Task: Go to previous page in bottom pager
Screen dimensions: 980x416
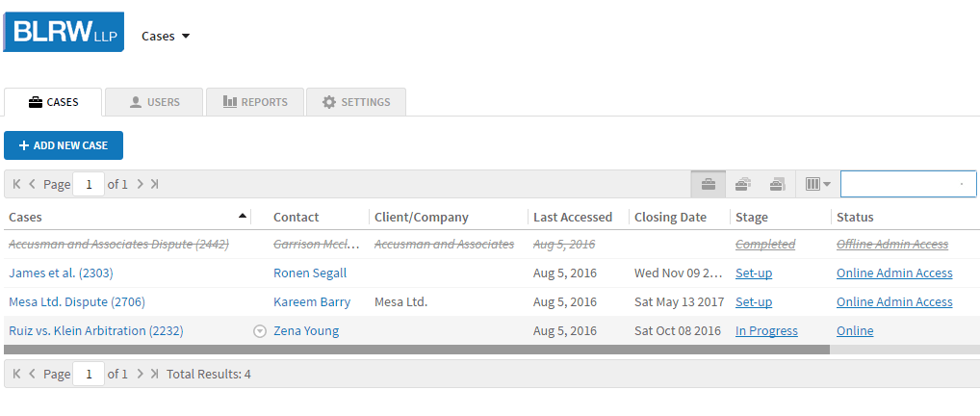Action: click(32, 374)
